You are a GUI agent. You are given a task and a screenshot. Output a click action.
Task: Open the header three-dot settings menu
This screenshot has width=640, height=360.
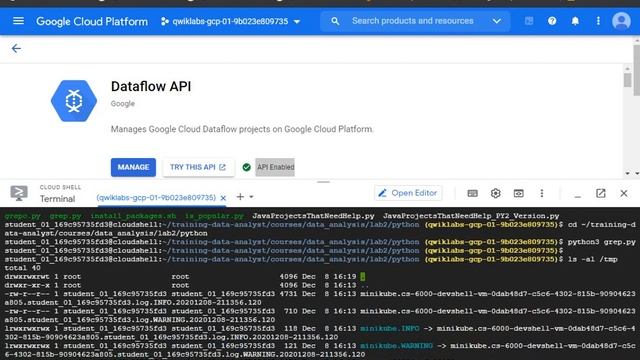point(598,21)
